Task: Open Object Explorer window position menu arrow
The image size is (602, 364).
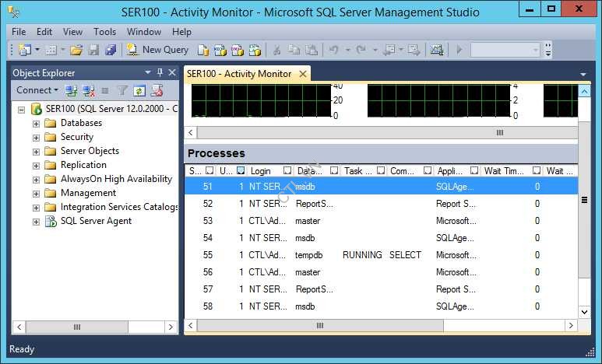Action: click(148, 72)
